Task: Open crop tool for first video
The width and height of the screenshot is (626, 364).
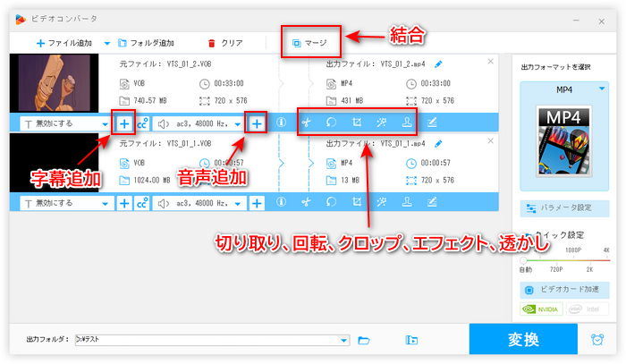Action: pos(357,123)
